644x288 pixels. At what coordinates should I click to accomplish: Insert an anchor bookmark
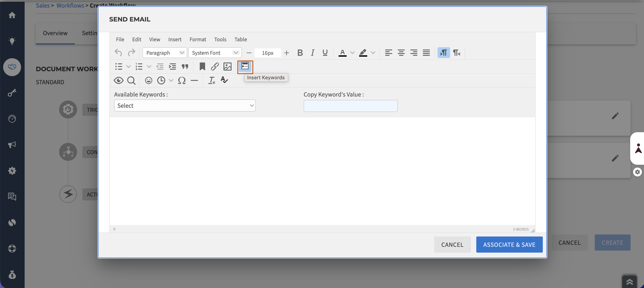coord(202,67)
